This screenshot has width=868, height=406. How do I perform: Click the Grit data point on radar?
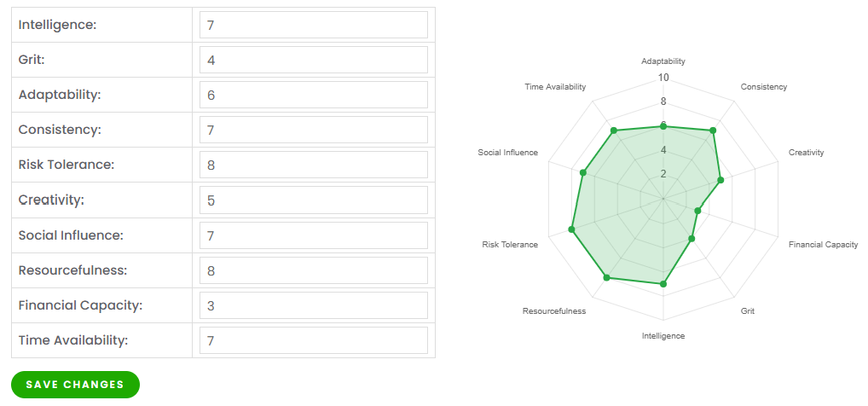coord(692,239)
